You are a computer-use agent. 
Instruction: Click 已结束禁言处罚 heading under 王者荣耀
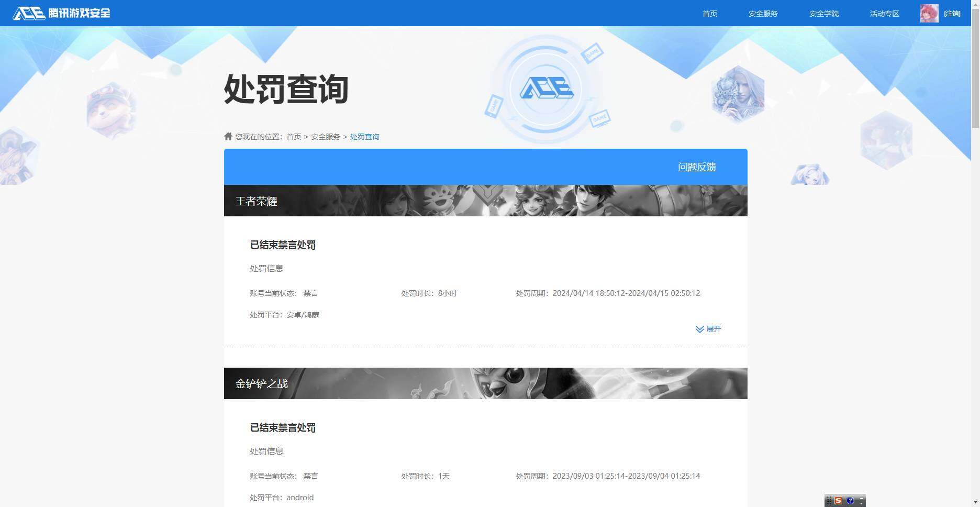click(283, 245)
